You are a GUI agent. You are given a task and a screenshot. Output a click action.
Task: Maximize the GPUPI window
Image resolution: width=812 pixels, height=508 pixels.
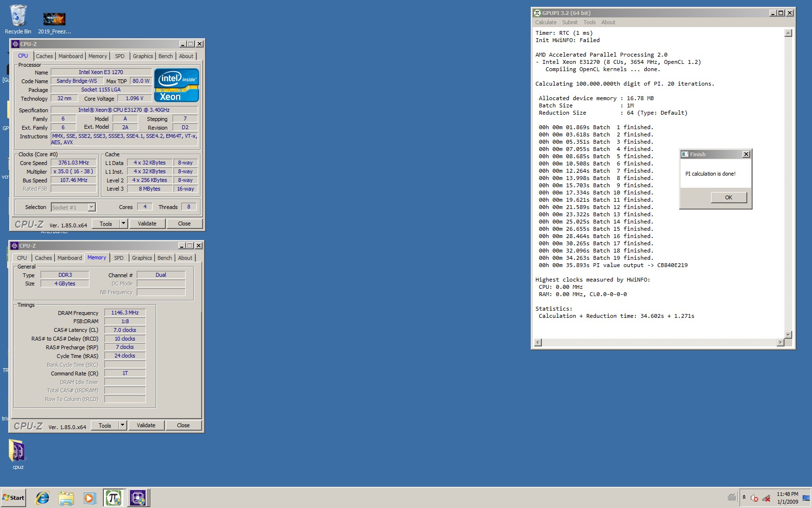pyautogui.click(x=781, y=13)
